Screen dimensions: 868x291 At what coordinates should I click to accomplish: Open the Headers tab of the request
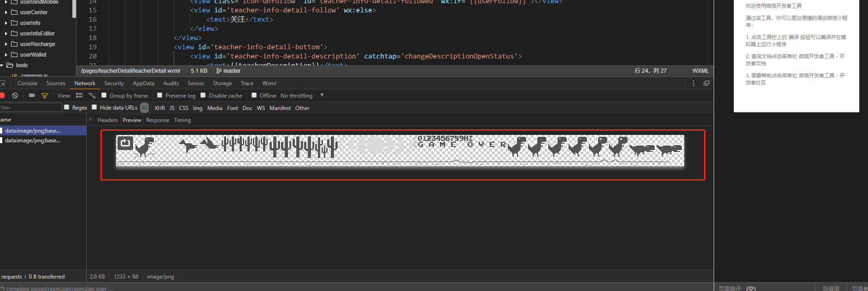[x=107, y=120]
